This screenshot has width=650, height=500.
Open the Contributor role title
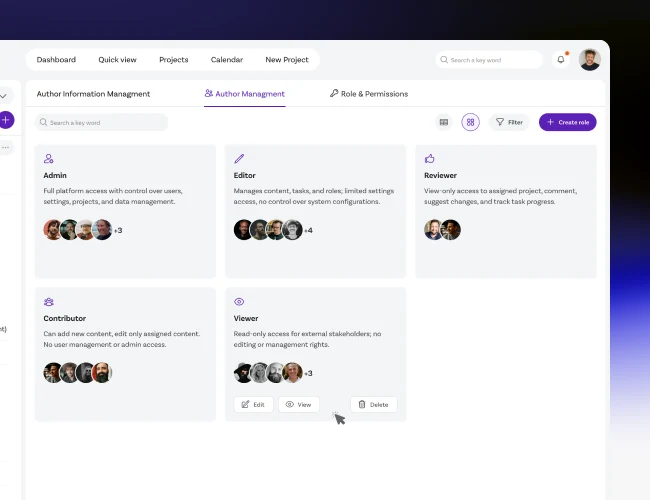pos(65,318)
